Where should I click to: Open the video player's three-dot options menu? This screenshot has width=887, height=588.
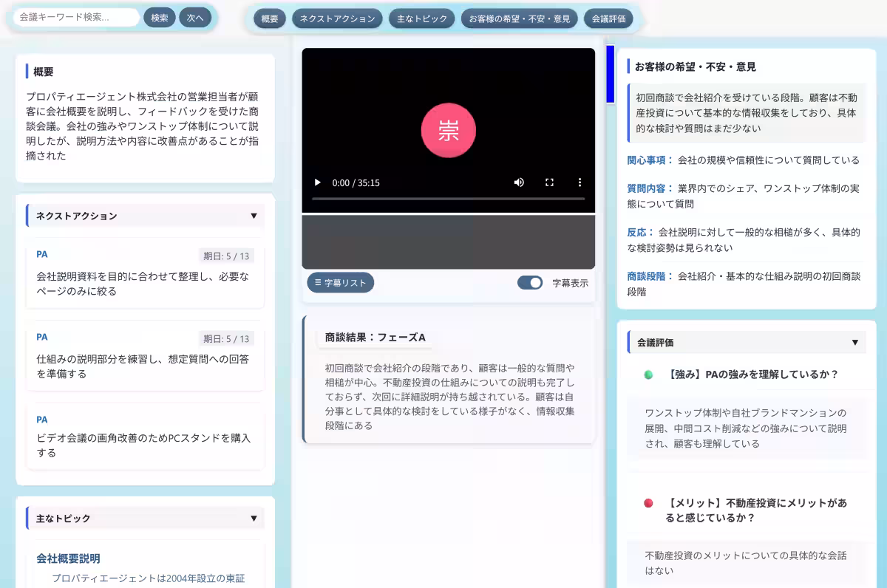coord(580,182)
